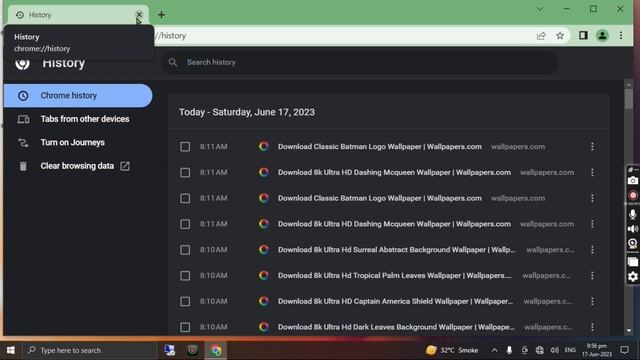Check the Captain America Shield entry box

(185, 301)
